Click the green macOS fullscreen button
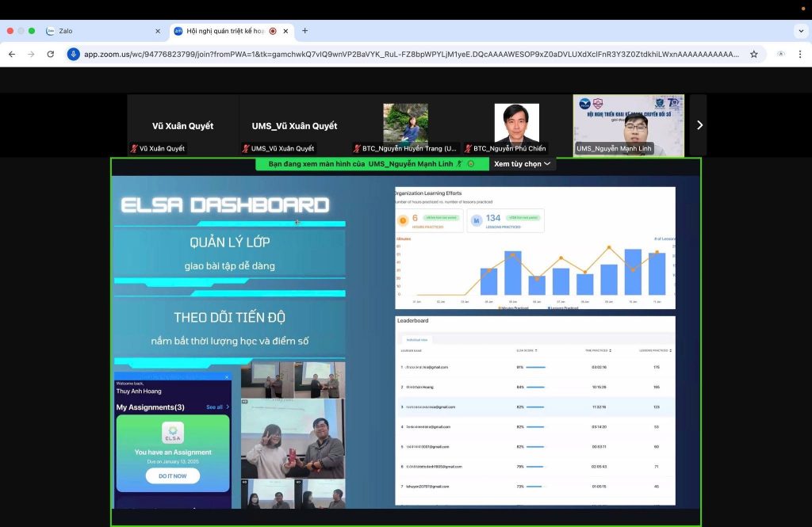 point(32,31)
